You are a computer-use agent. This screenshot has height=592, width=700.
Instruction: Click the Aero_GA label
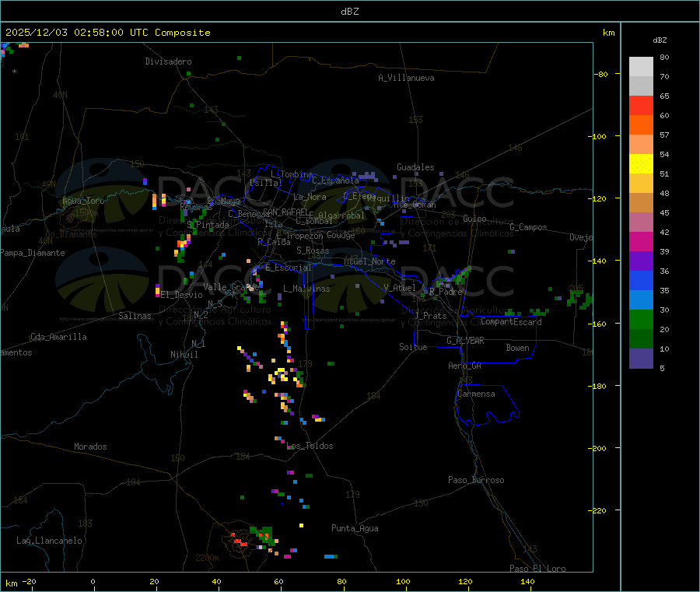click(465, 366)
